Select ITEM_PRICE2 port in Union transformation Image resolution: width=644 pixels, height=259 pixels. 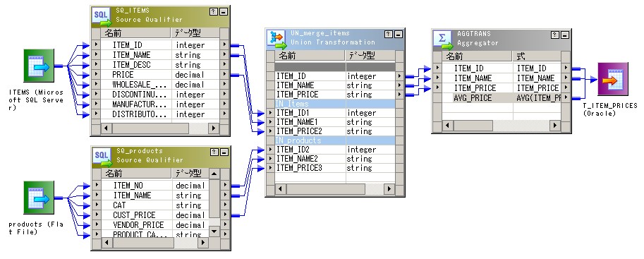(335, 131)
